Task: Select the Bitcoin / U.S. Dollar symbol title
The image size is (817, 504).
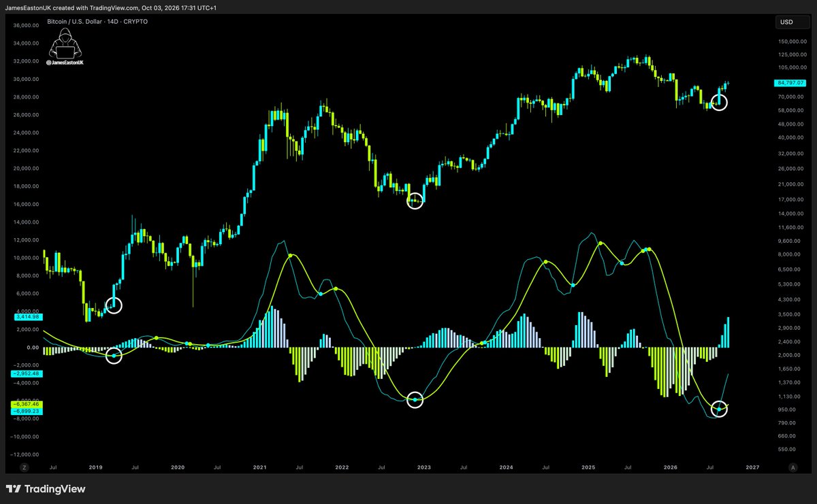Action: pyautogui.click(x=76, y=22)
